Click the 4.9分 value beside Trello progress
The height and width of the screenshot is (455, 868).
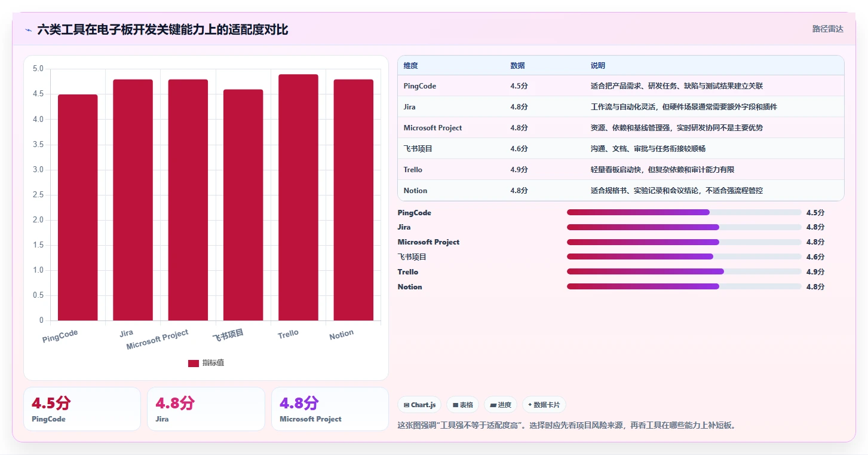point(815,272)
